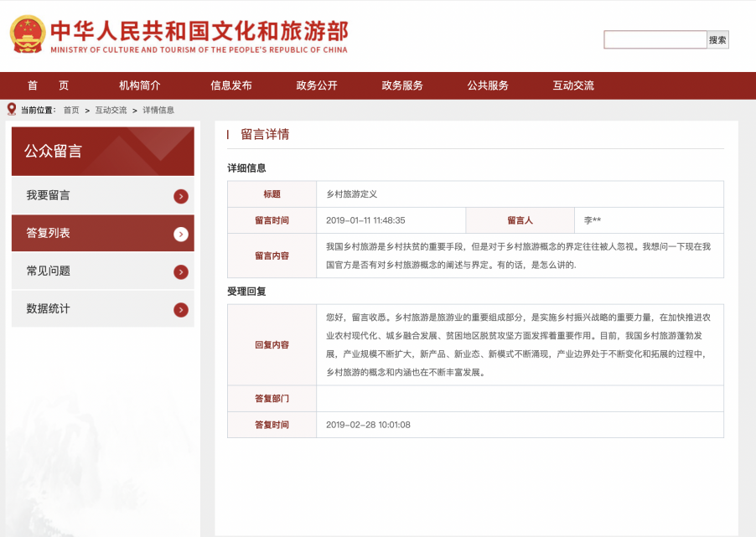The width and height of the screenshot is (756, 537).
Task: Click 详情信息 in the breadcrumb
Action: pos(158,110)
